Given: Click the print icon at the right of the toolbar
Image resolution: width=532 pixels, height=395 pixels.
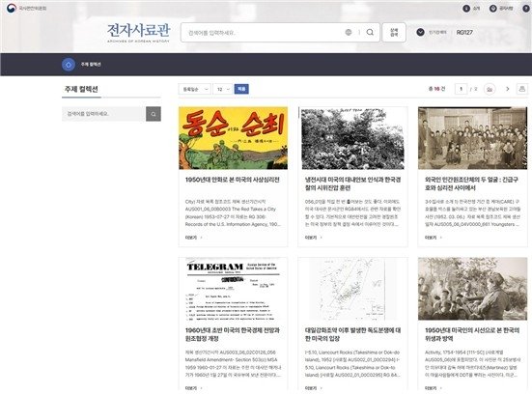Looking at the screenshot, I should click(522, 89).
